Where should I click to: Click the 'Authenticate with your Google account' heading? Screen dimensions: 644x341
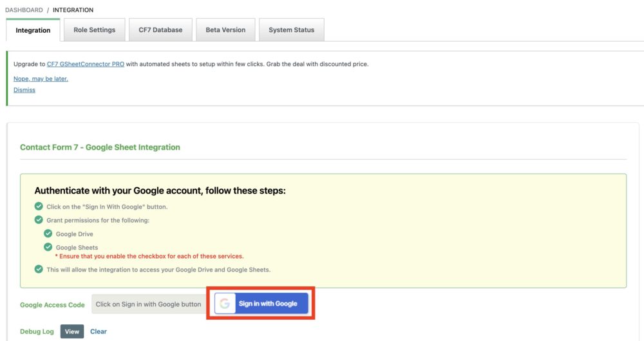(160, 191)
